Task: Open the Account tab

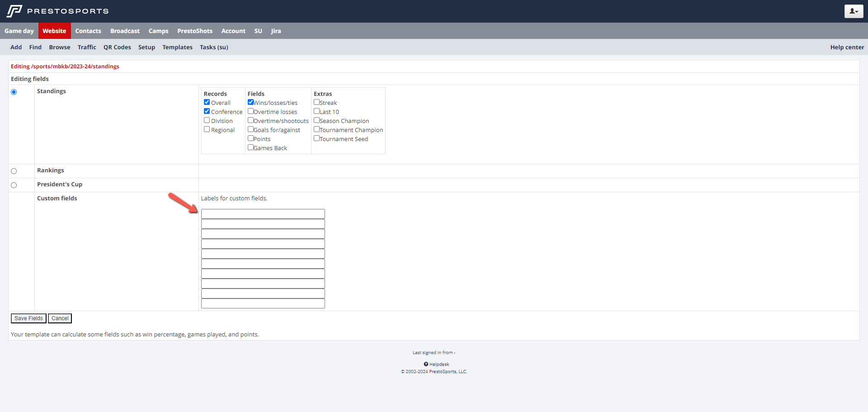Action: (233, 31)
